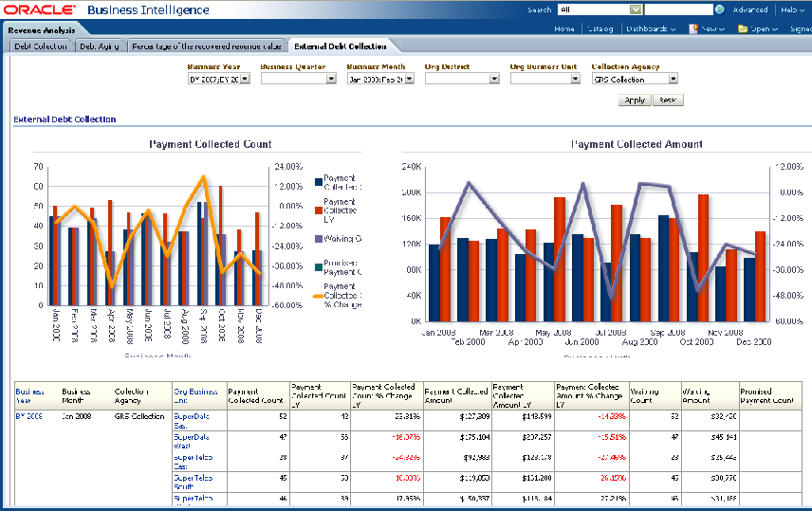
Task: Open the SuperTelco East link
Action: 194,462
